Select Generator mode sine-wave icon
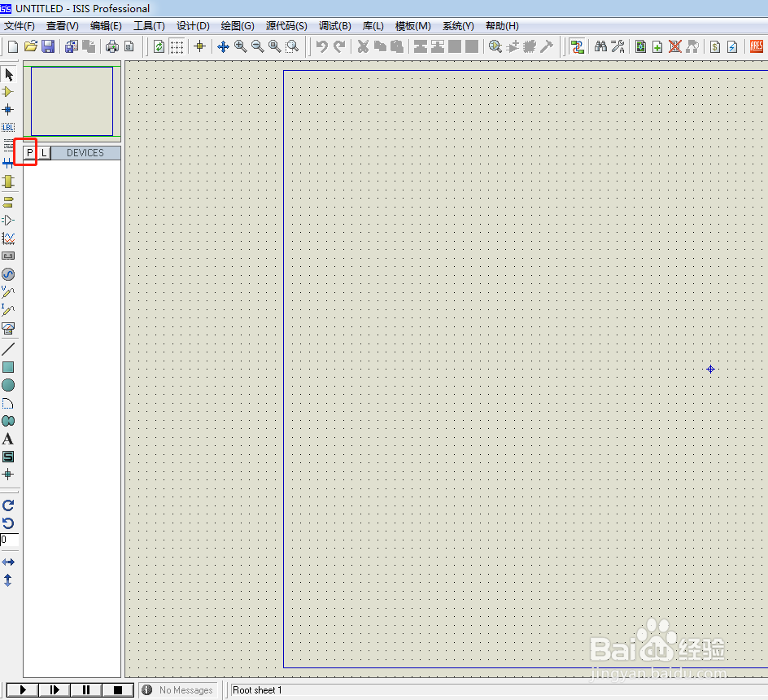The width and height of the screenshot is (768, 700). click(x=8, y=274)
